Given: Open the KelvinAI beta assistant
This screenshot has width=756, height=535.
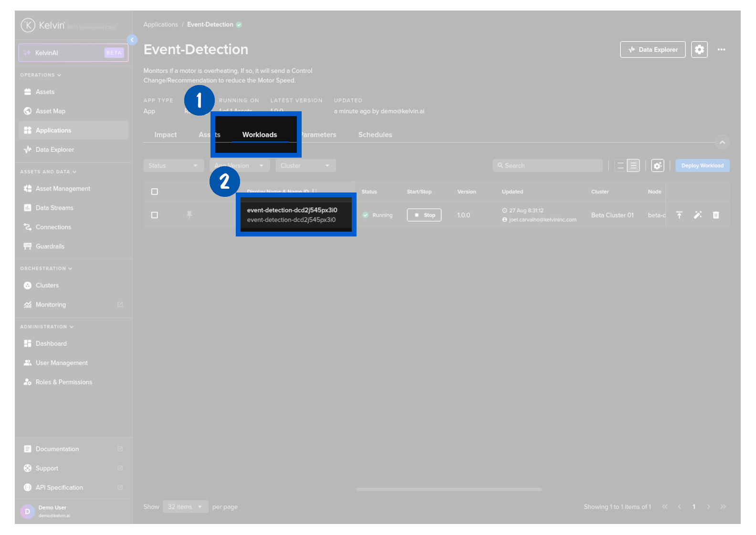Looking at the screenshot, I should click(73, 53).
